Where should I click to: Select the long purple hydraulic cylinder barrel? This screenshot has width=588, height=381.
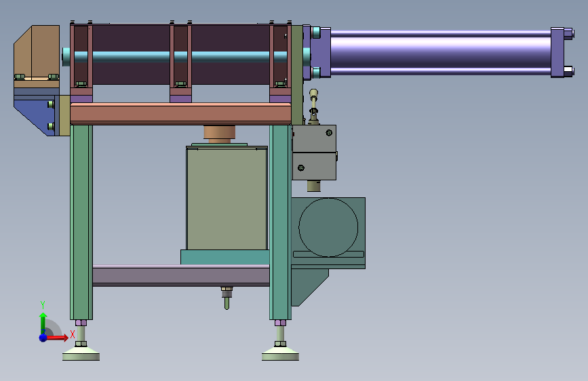point(441,52)
